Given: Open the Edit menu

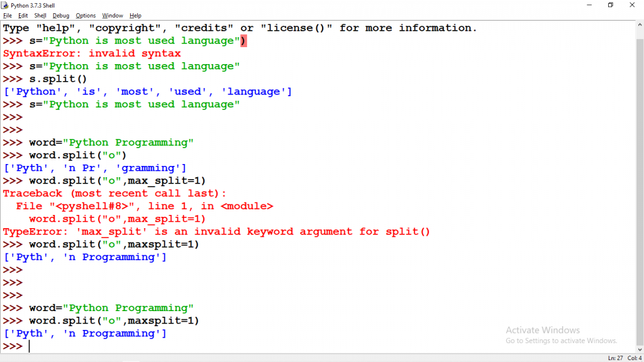Looking at the screenshot, I should point(23,15).
